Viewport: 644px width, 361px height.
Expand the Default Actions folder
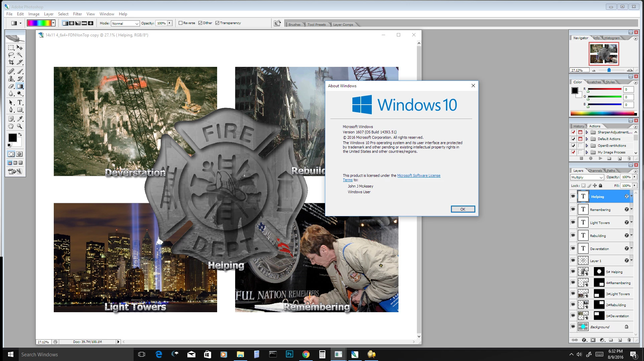pos(587,139)
